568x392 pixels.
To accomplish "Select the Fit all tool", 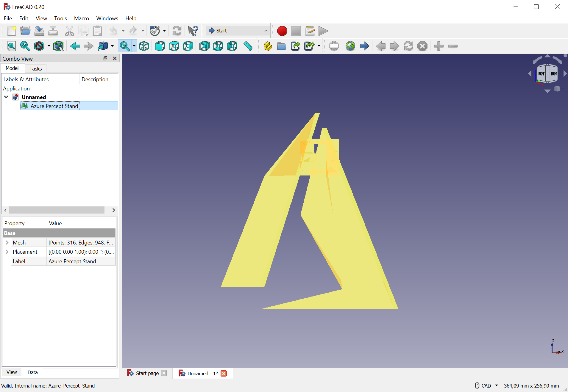I will tap(11, 46).
